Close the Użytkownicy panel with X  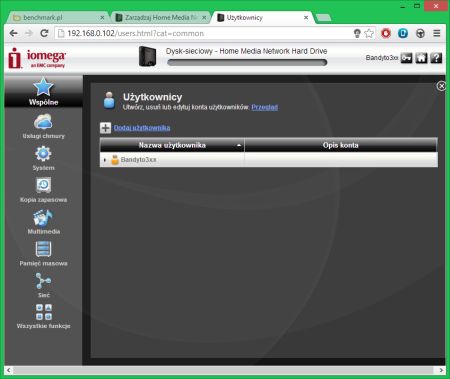click(x=441, y=86)
